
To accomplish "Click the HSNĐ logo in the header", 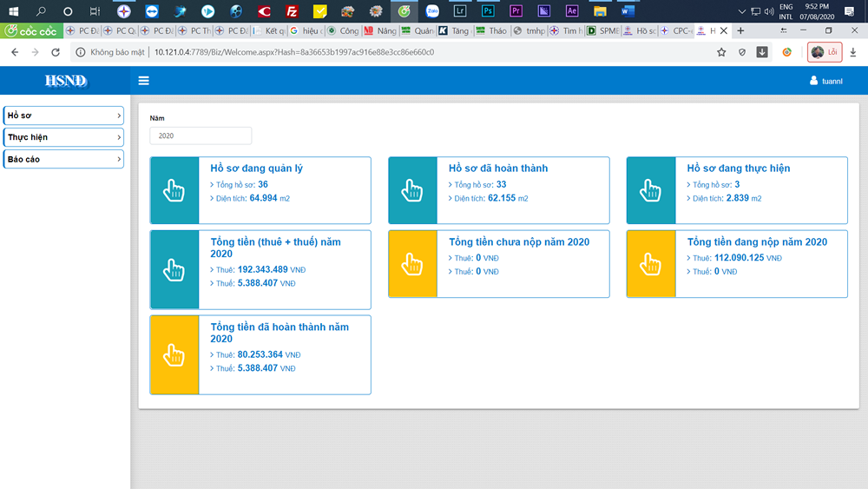I will [65, 81].
